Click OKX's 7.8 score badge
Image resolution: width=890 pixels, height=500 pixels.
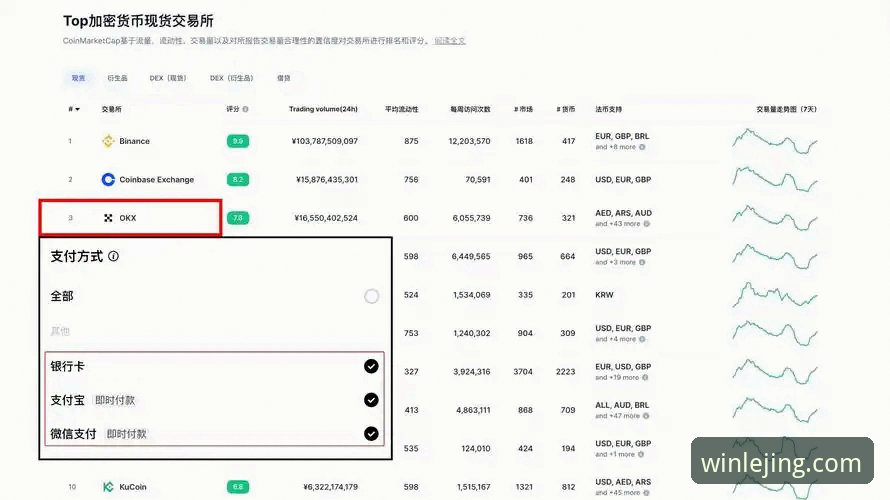point(238,218)
